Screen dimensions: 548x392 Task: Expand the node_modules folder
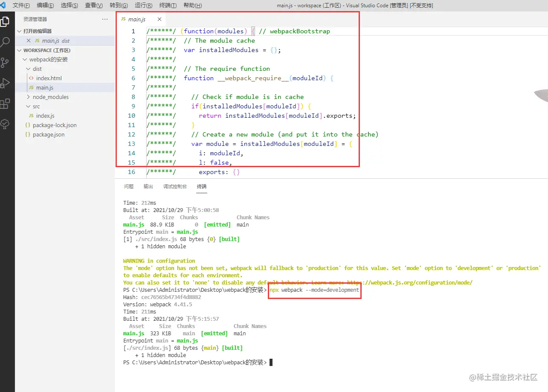coord(29,97)
